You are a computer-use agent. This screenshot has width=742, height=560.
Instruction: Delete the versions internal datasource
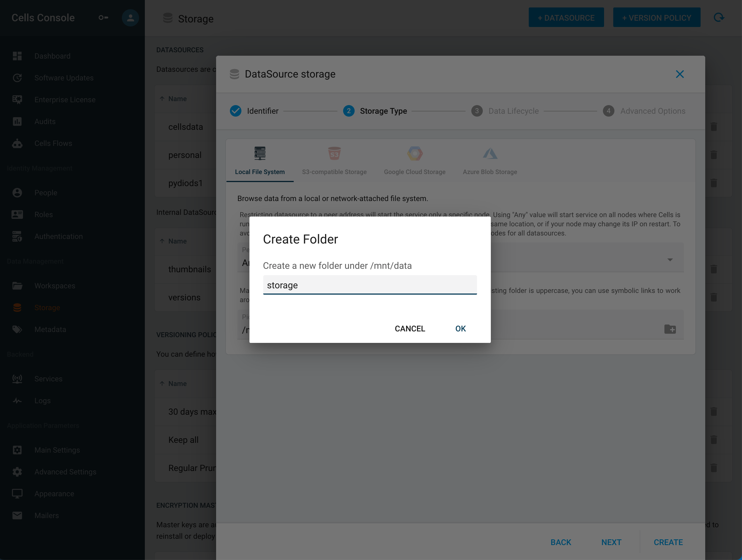point(714,297)
